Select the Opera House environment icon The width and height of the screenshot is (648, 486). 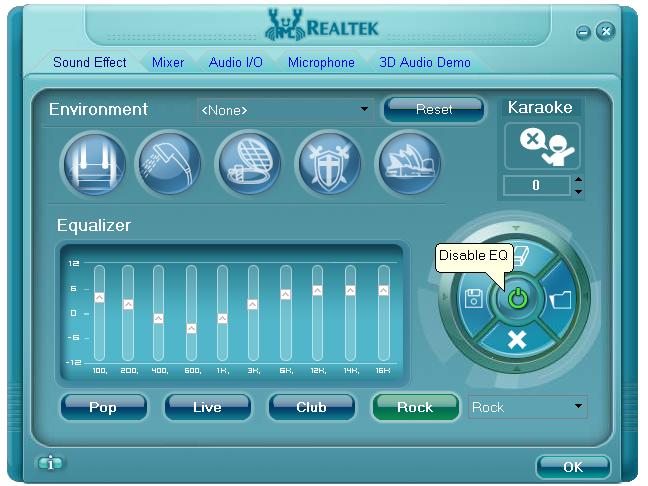coord(409,164)
